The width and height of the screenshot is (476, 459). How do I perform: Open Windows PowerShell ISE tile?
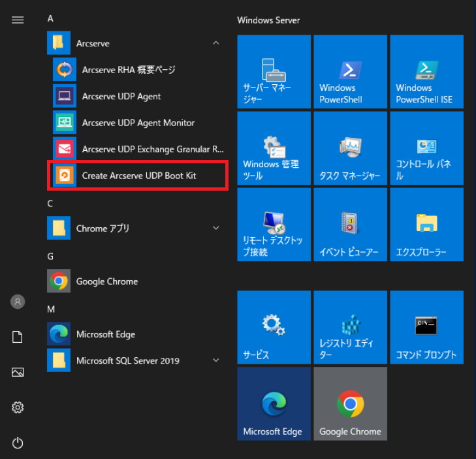(427, 72)
